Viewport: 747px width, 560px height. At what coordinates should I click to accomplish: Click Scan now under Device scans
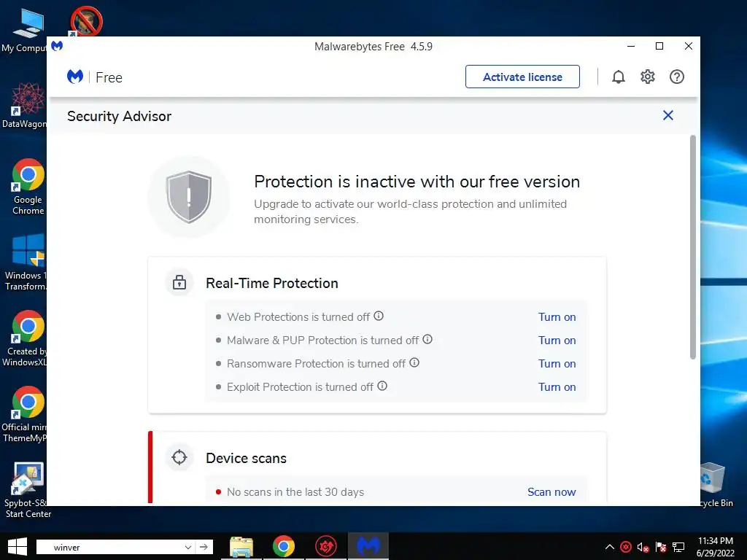[x=551, y=492]
